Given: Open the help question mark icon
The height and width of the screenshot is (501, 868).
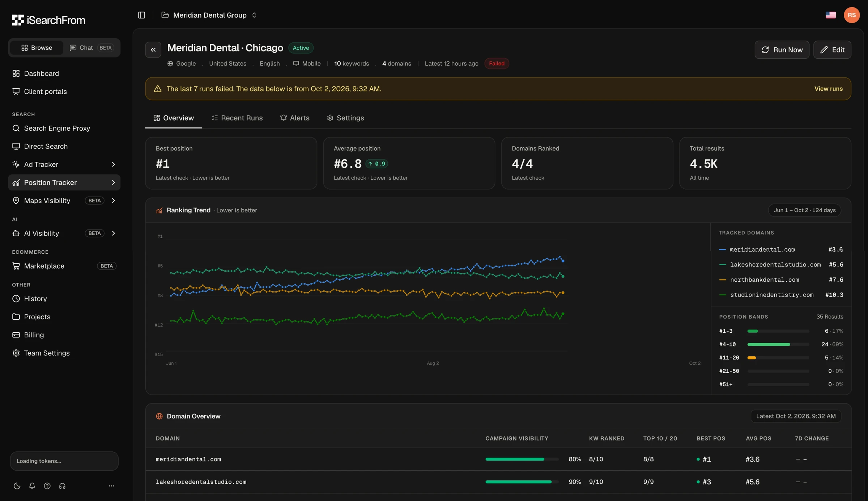Looking at the screenshot, I should (47, 486).
